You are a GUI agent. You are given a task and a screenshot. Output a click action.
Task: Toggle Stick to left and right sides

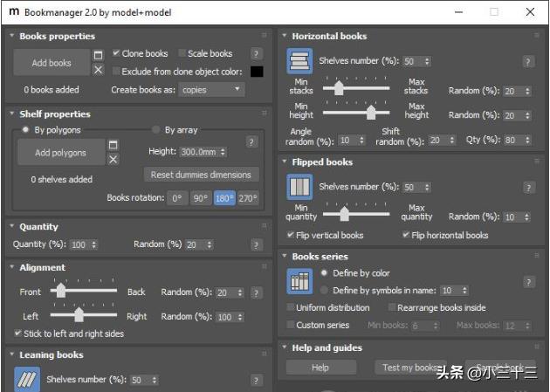tap(17, 334)
